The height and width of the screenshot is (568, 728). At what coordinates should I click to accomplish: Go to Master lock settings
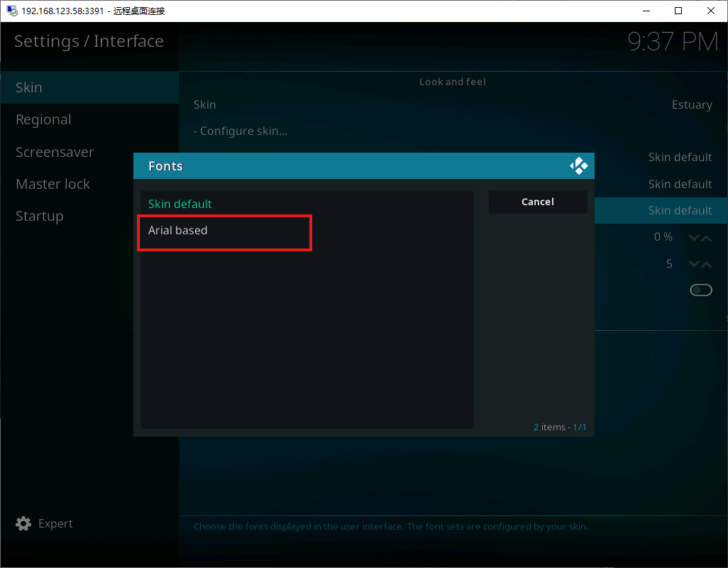[x=53, y=184]
